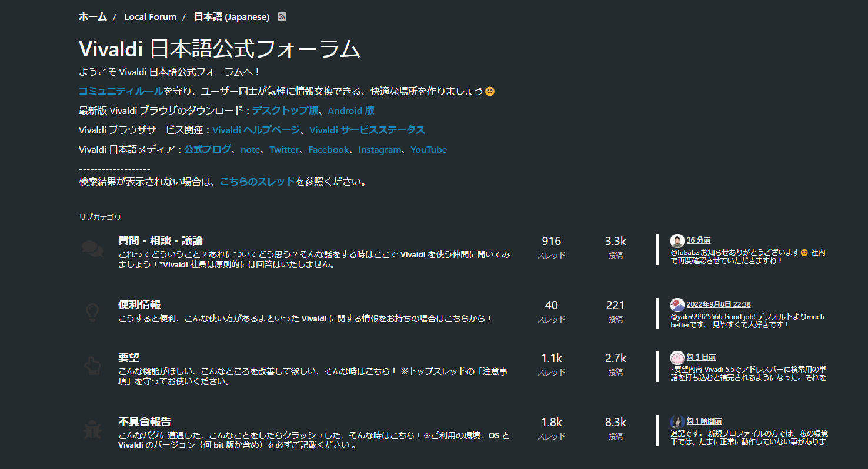Click the 約 3 日前 timestamp link
868x469 pixels.
701,357
